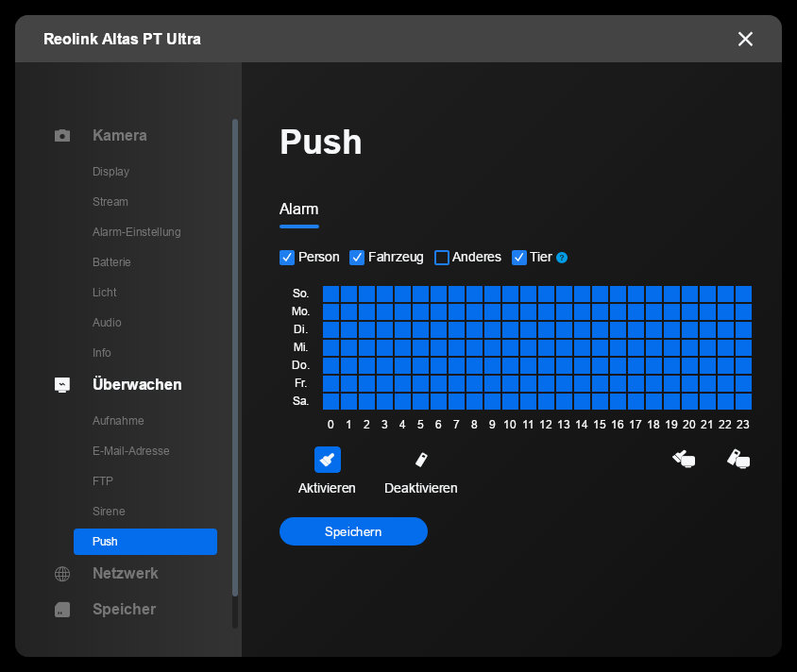The height and width of the screenshot is (672, 797).
Task: Open the Info page
Action: click(x=102, y=352)
